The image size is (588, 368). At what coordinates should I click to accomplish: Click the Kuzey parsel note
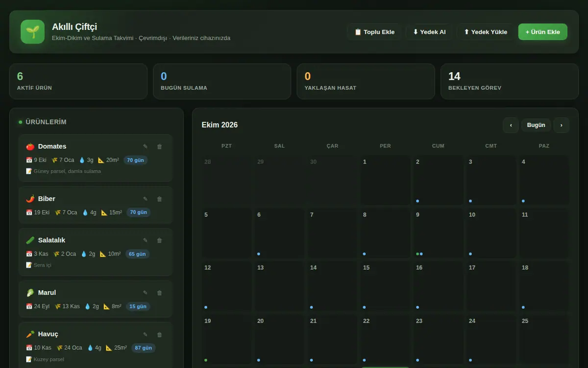(x=45, y=359)
